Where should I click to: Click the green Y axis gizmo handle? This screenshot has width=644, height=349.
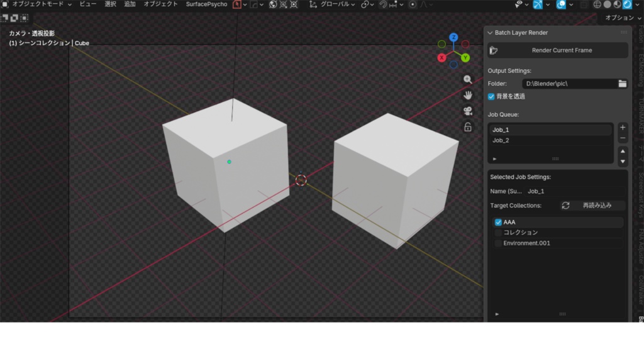[x=465, y=58]
